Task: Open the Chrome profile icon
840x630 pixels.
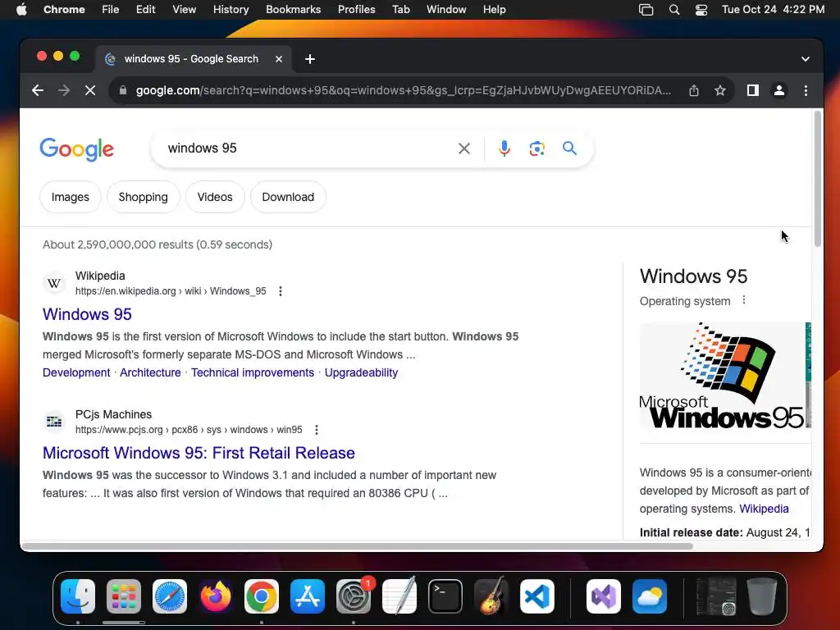Action: point(779,90)
